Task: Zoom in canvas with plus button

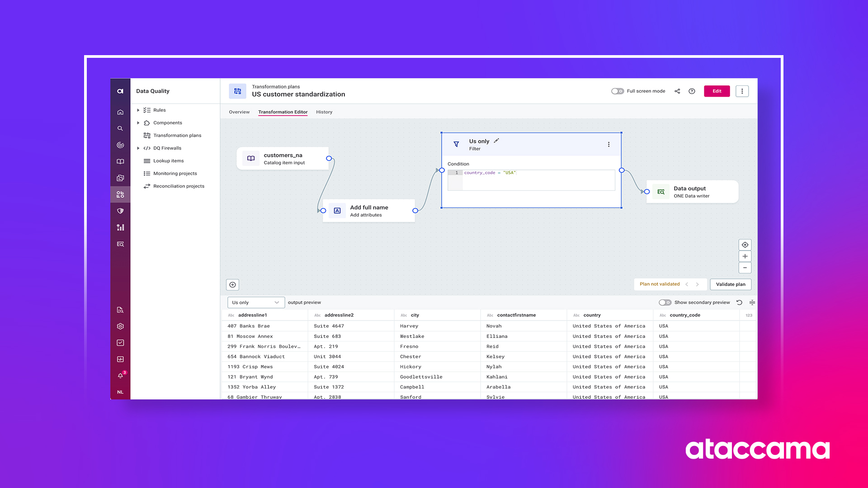Action: point(745,256)
